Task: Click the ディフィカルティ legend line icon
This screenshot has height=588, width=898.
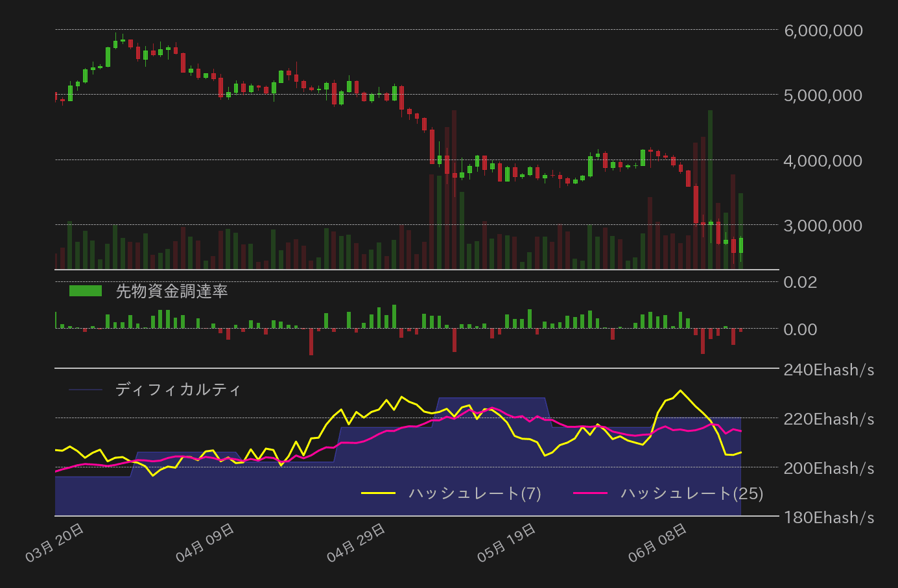Action: click(x=86, y=390)
